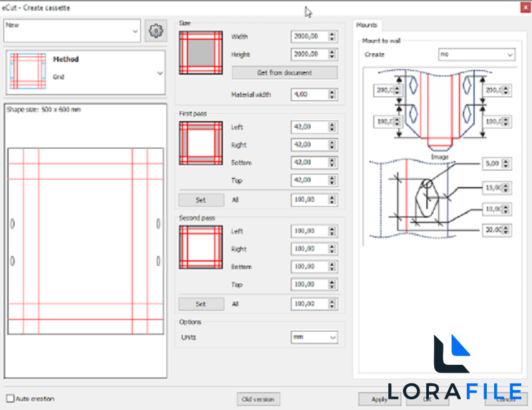532x410 pixels.
Task: Open the Mount to wall Create dropdown
Action: [477, 55]
